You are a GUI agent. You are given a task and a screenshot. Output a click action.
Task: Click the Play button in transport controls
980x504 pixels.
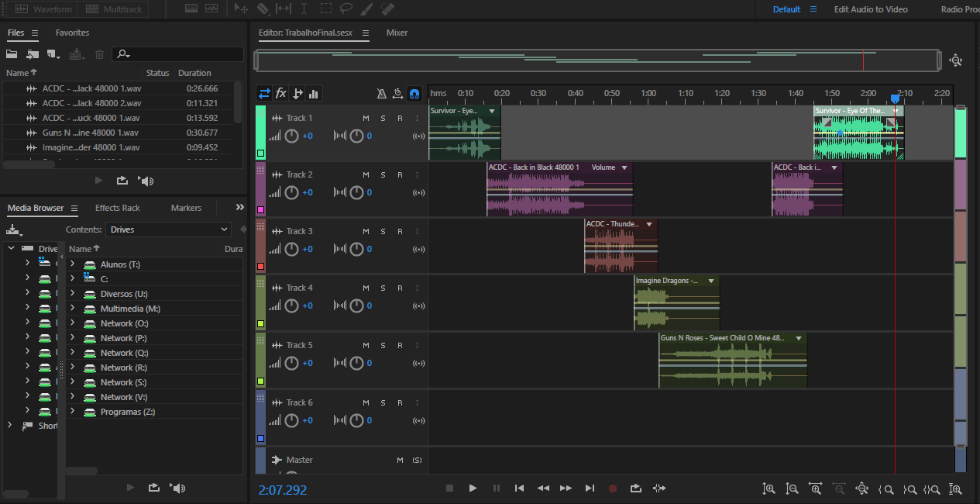tap(473, 488)
